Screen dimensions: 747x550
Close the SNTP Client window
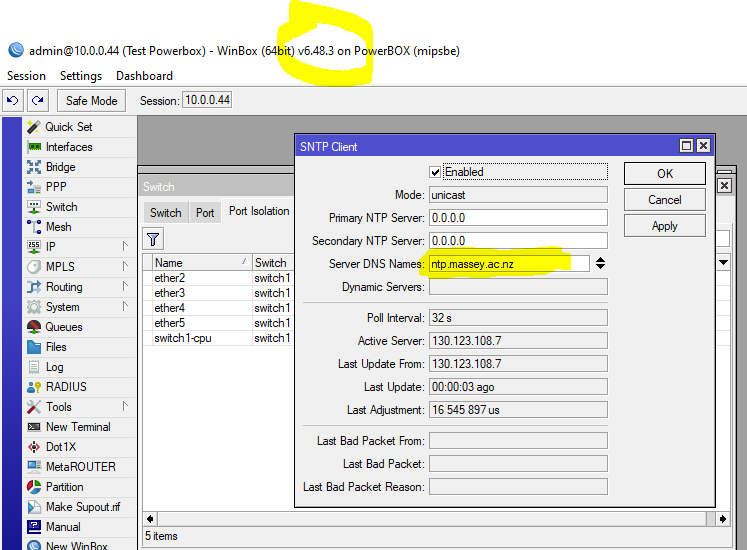(703, 145)
